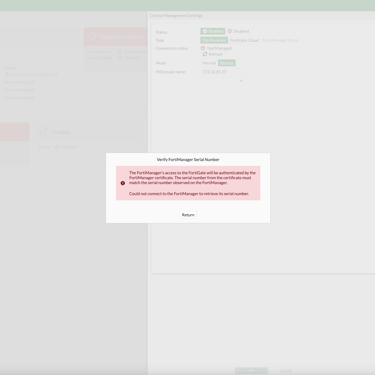Click the 'Connection status' label
This screenshot has width=375, height=375.
[172, 48]
